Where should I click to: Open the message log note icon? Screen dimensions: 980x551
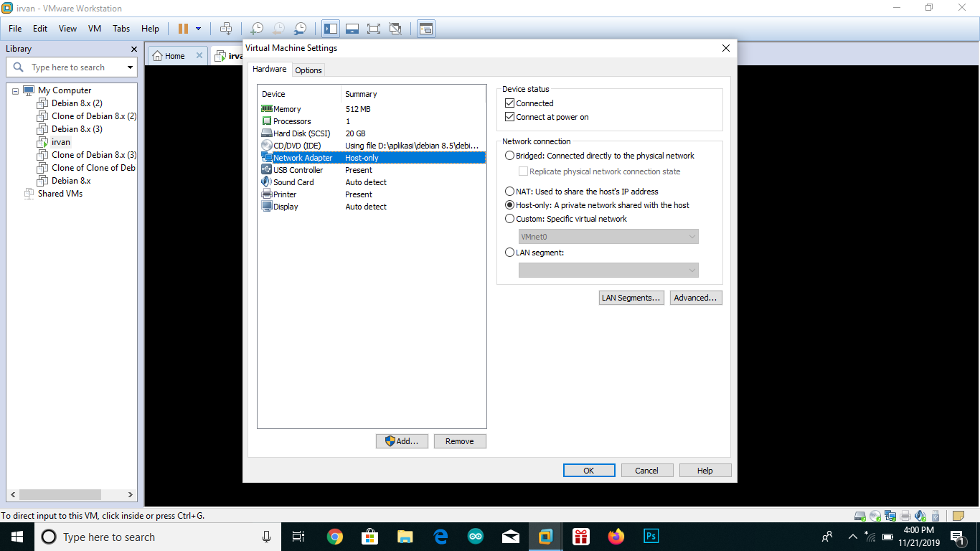click(958, 515)
